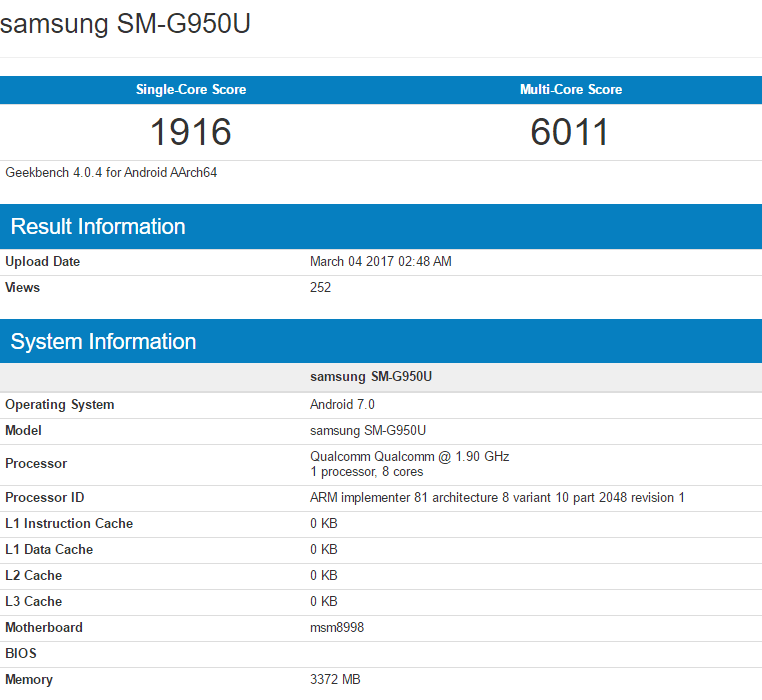The image size is (762, 700).
Task: Select the single-core score value 1916
Action: click(190, 132)
